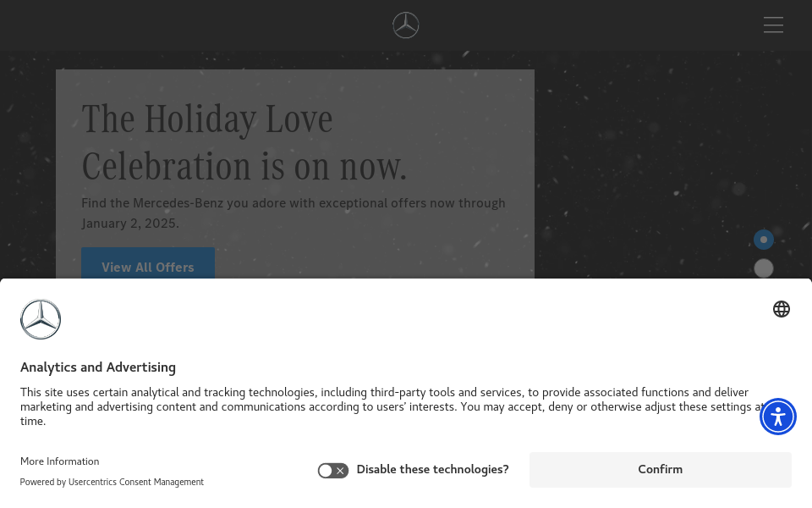Switch to the second carousel slide dot
The height and width of the screenshot is (508, 812).
(764, 268)
